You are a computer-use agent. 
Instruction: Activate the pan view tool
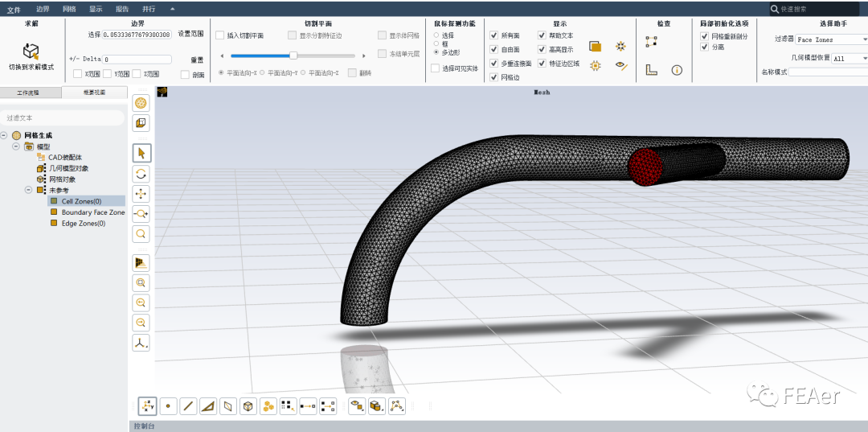(x=141, y=194)
